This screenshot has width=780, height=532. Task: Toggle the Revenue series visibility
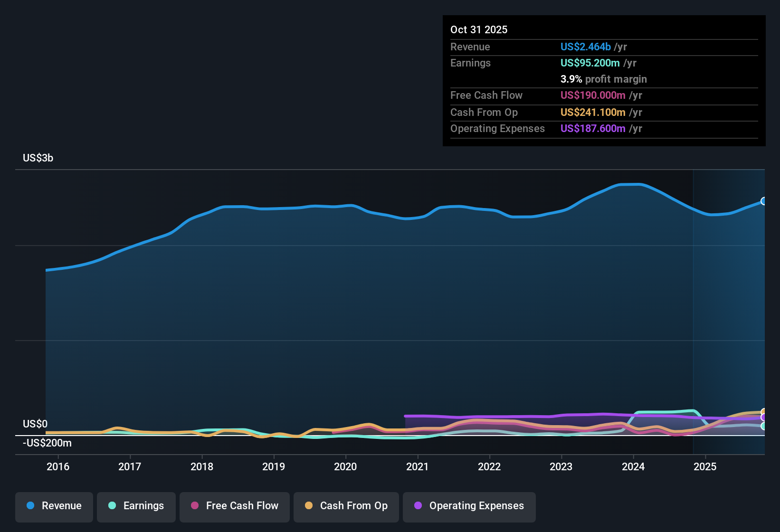pos(54,506)
